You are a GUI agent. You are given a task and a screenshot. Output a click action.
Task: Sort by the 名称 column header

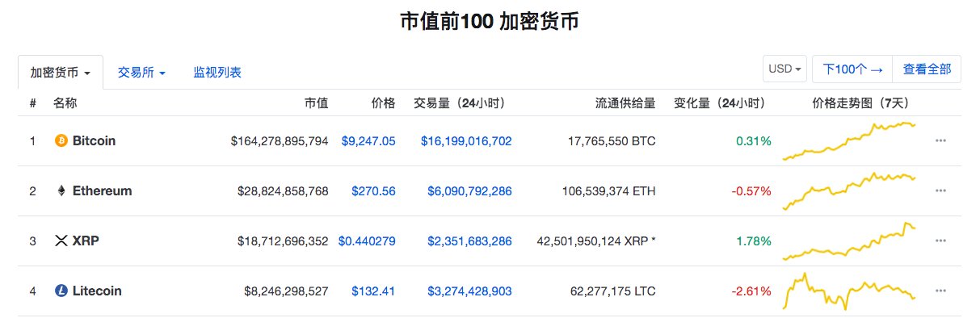tap(65, 103)
